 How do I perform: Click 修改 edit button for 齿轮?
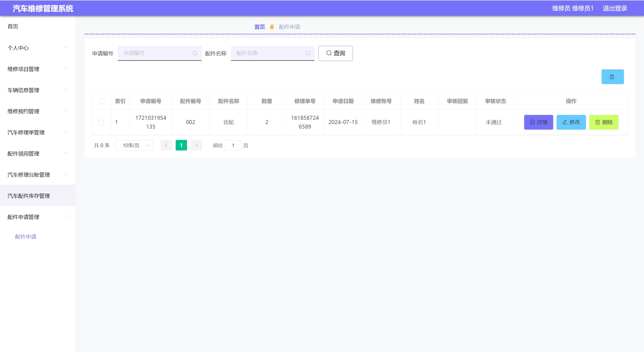(571, 122)
